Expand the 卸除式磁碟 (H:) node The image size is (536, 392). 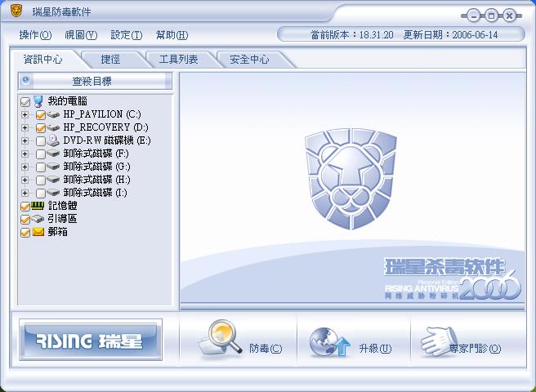pyautogui.click(x=25, y=180)
